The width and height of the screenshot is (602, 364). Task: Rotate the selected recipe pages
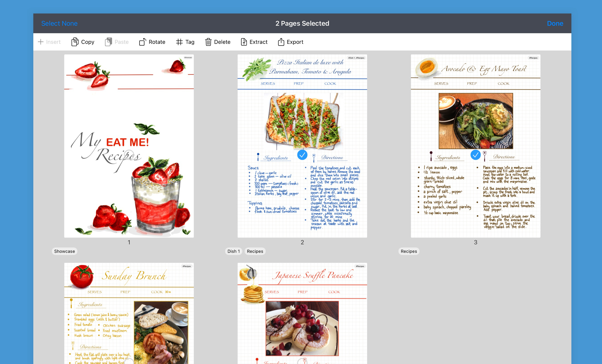(152, 42)
